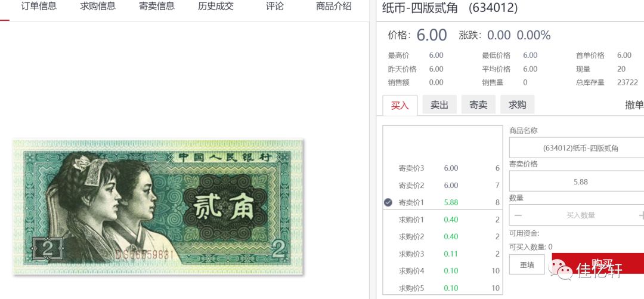644x299 pixels.
Task: Open the 贰角 banknote image
Action: (x=158, y=207)
